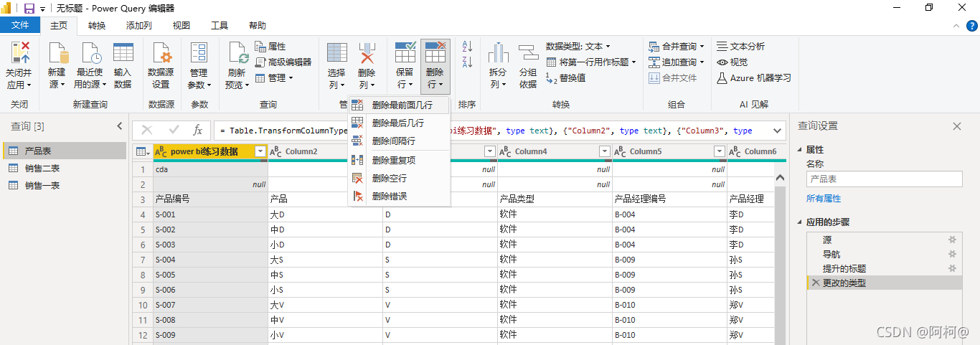Click the Remove Rows (删除行) icon
The width and height of the screenshot is (980, 345).
tap(435, 54)
